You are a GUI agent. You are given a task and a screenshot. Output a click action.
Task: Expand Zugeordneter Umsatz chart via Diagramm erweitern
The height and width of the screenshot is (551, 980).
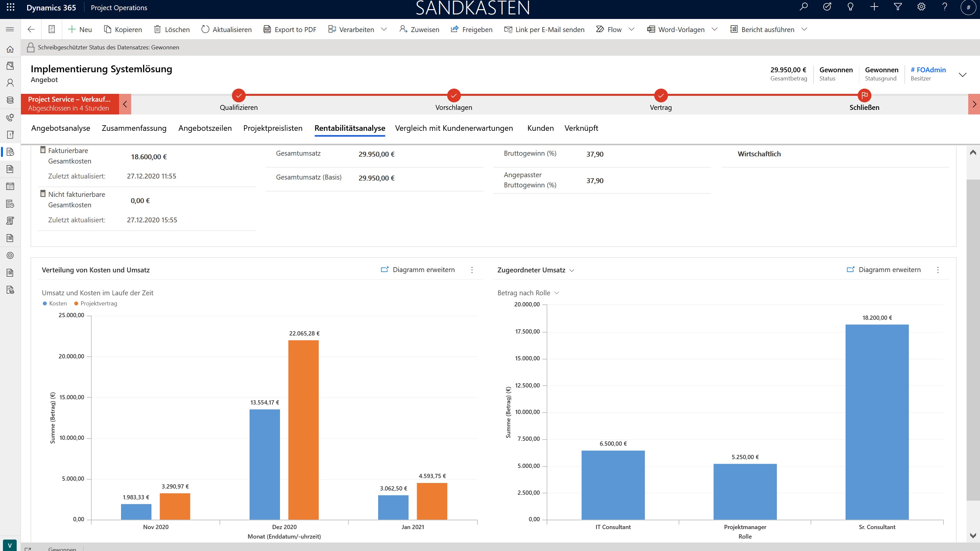[884, 269]
